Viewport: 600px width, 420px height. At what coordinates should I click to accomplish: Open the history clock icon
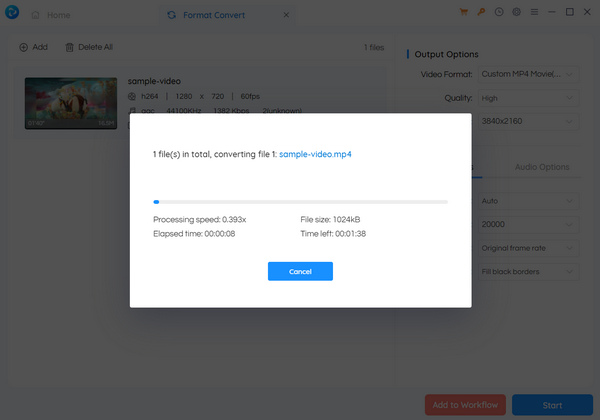pos(499,12)
